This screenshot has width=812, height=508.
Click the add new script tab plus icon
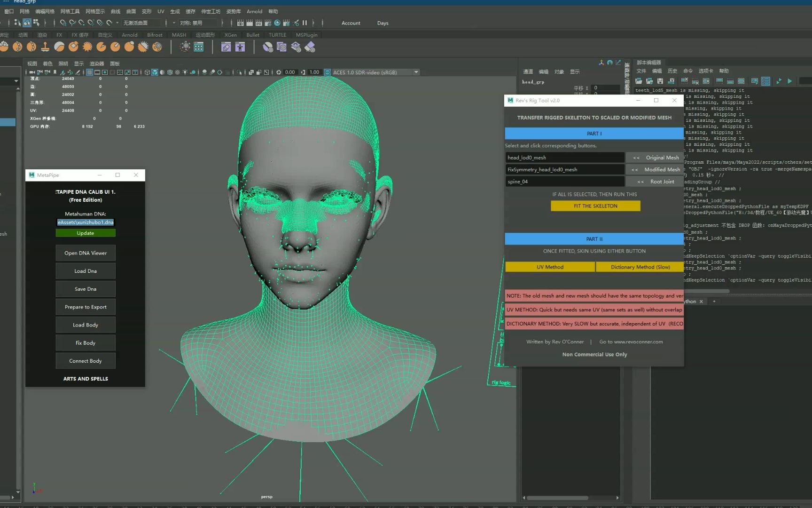pyautogui.click(x=714, y=302)
